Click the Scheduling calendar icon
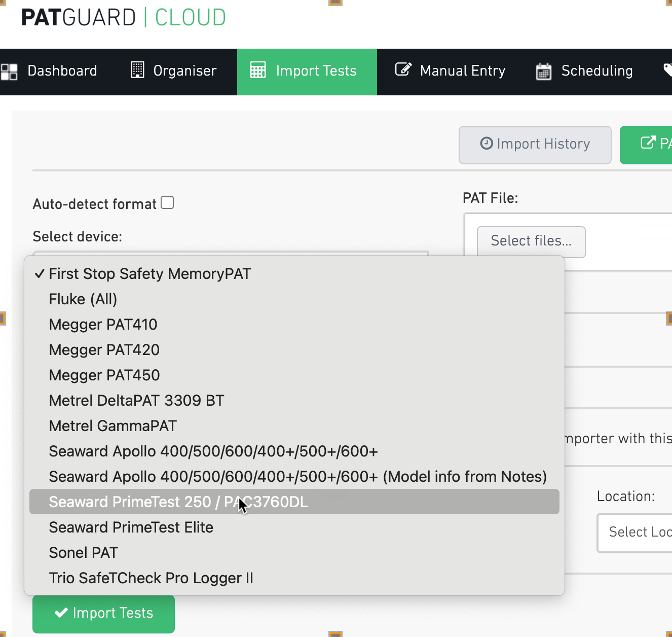The image size is (672, 637). (544, 71)
